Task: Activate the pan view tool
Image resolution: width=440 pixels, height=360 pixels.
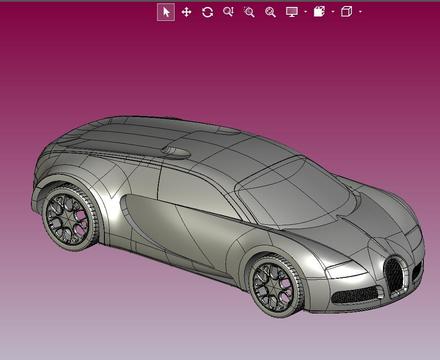Action: coord(186,12)
